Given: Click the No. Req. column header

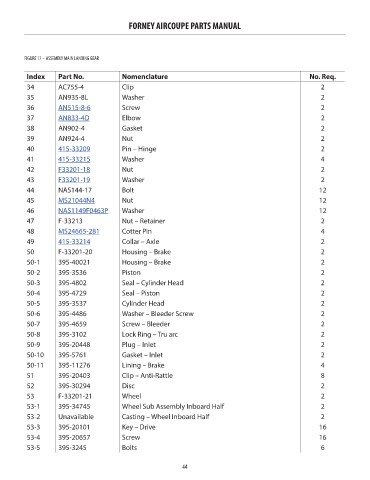Looking at the screenshot, I should [x=323, y=77].
